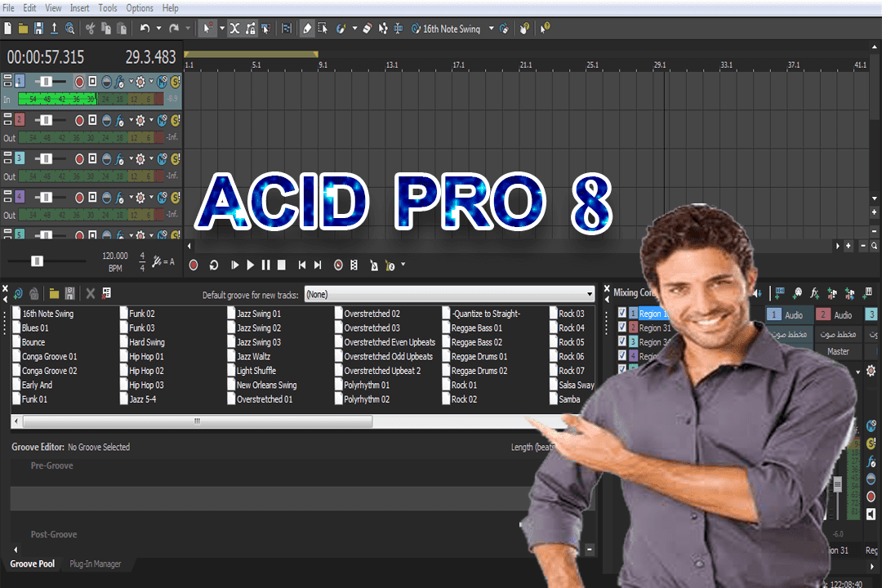882x588 pixels.
Task: Open the Options menu
Action: [139, 7]
